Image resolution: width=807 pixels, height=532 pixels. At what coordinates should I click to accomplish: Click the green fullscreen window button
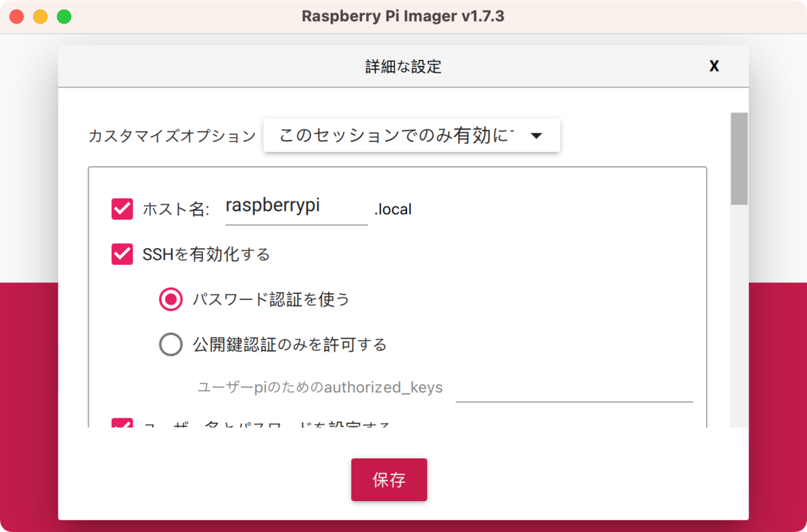pyautogui.click(x=64, y=17)
